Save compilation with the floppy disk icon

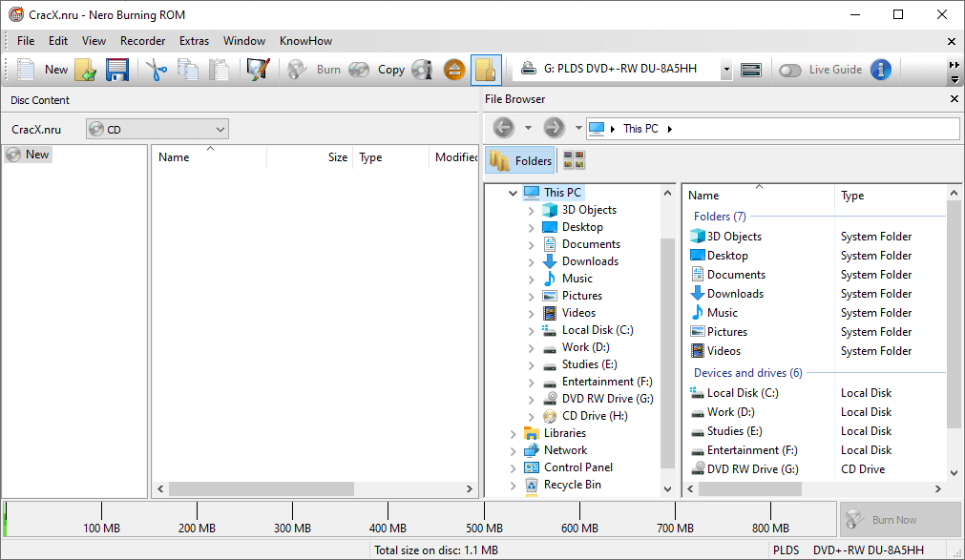pos(117,70)
